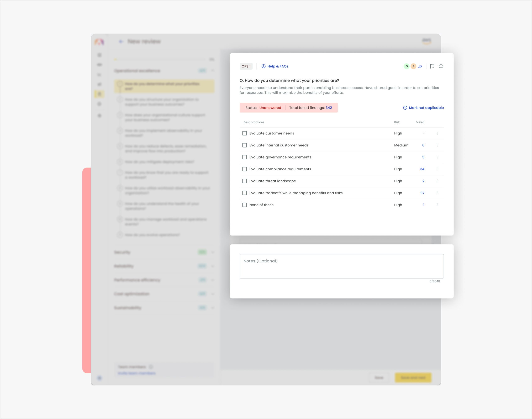532x419 pixels.
Task: Check Evaluate threat landscape
Action: (244, 181)
